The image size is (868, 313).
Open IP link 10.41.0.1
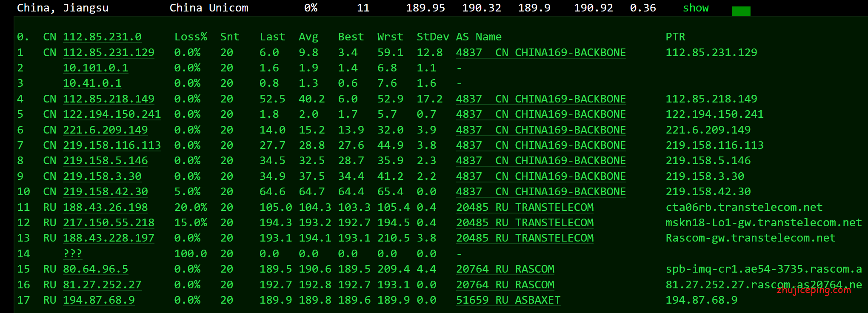pos(92,83)
